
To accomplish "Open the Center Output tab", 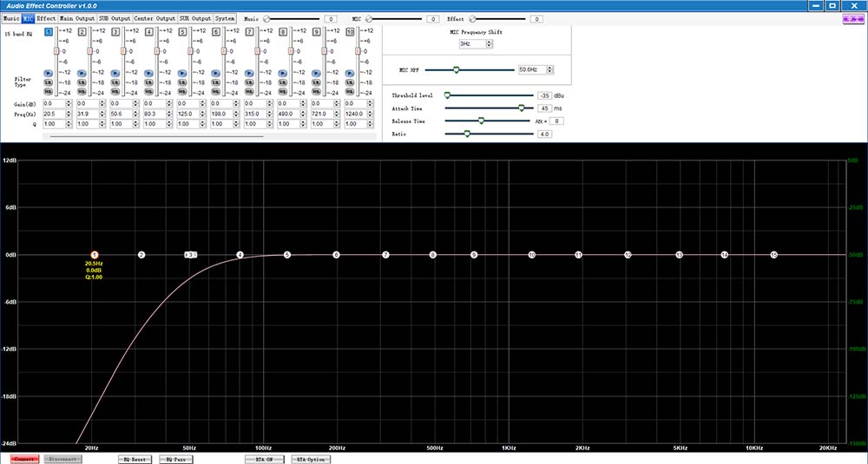I will (155, 18).
